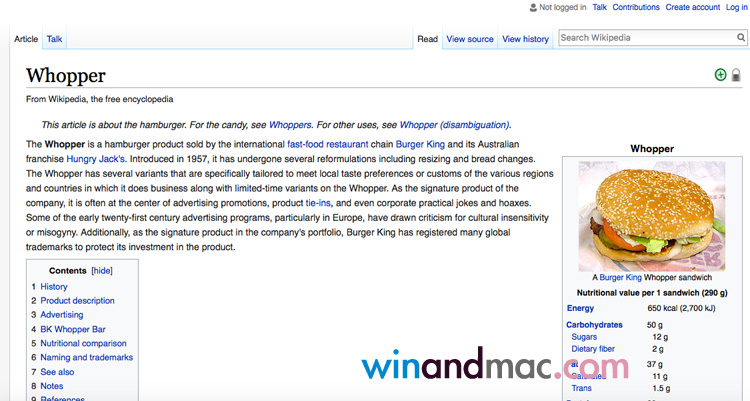Click the padlock page protection icon

pyautogui.click(x=736, y=75)
